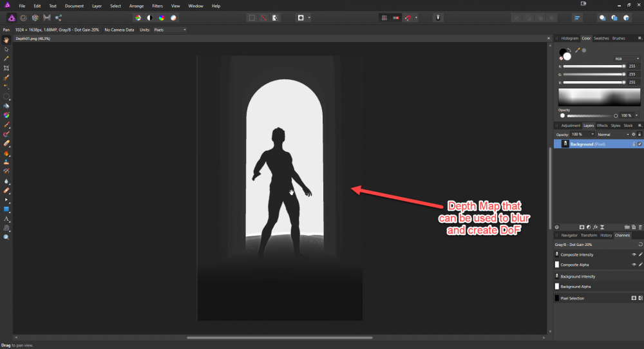Click the Assistant options toolbar icon
This screenshot has height=349, width=644.
[438, 17]
